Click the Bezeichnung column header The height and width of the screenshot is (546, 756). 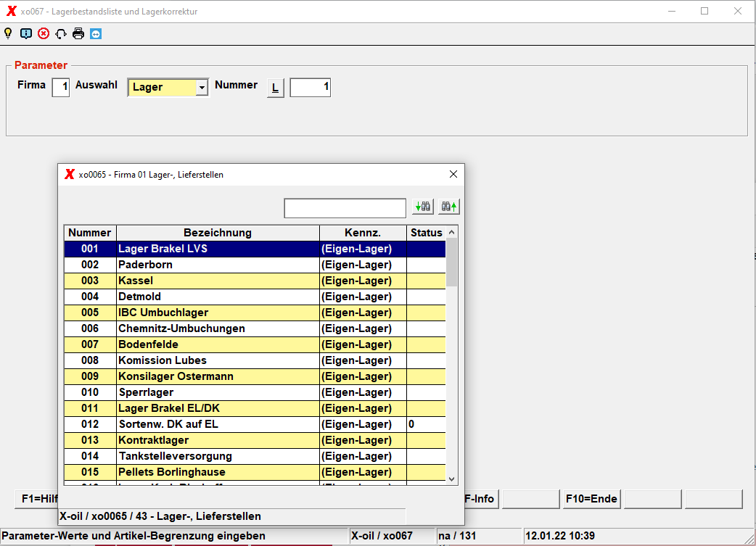pos(218,233)
